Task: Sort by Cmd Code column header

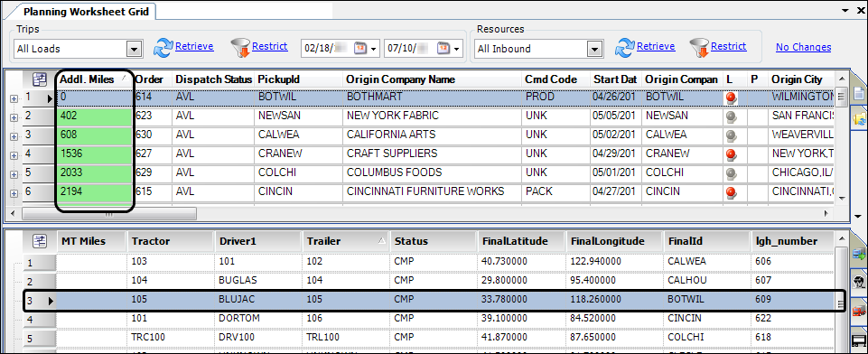Action: [x=555, y=79]
